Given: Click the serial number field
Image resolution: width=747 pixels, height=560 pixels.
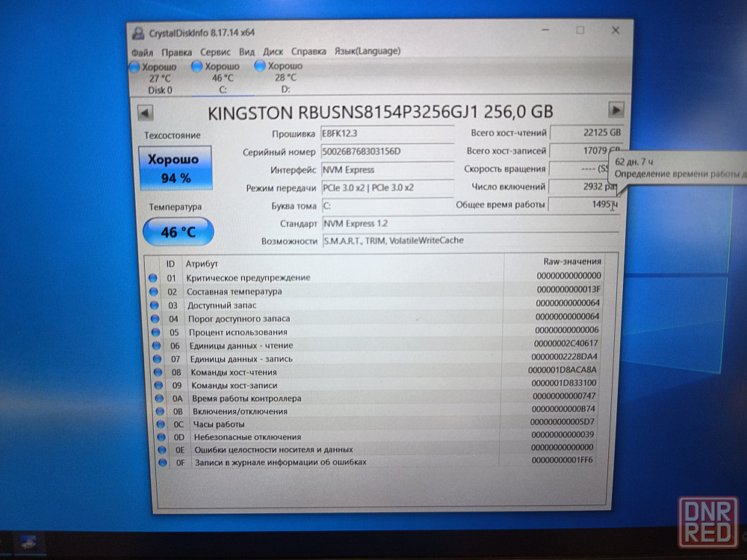Looking at the screenshot, I should click(386, 152).
